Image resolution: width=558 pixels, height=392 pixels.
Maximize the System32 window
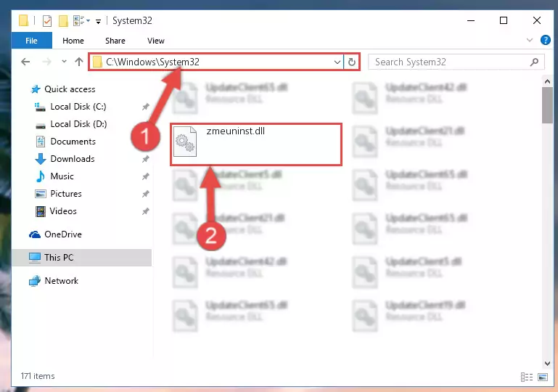pyautogui.click(x=503, y=20)
